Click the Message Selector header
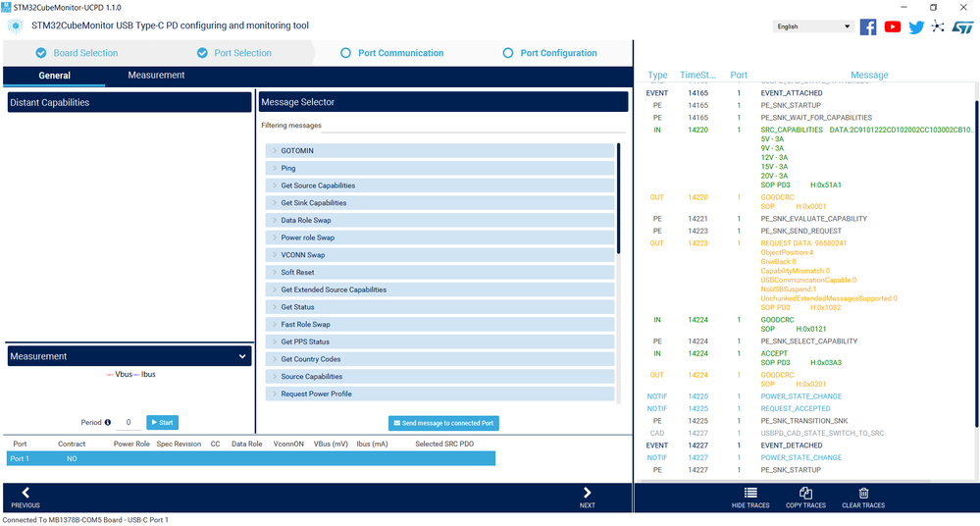 pos(443,102)
